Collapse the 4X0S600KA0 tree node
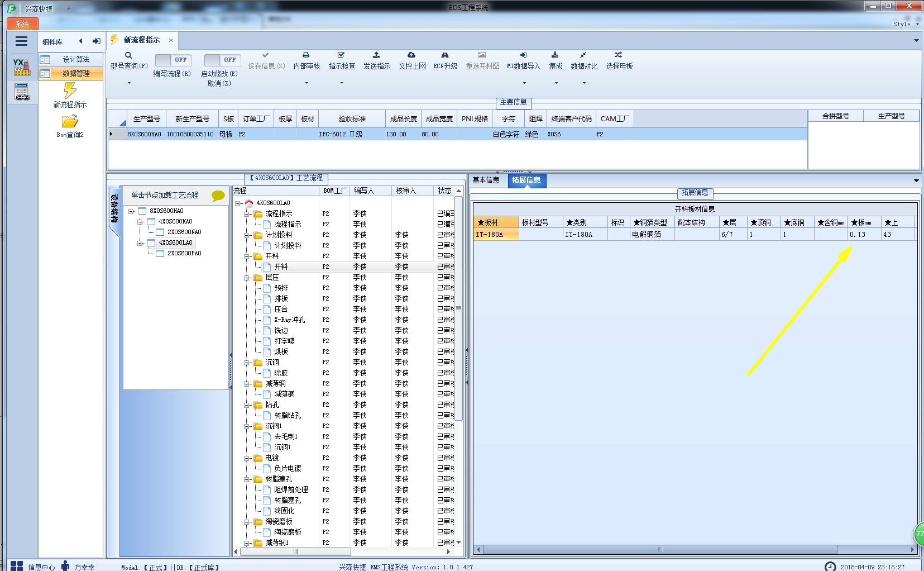This screenshot has height=571, width=924. (141, 222)
